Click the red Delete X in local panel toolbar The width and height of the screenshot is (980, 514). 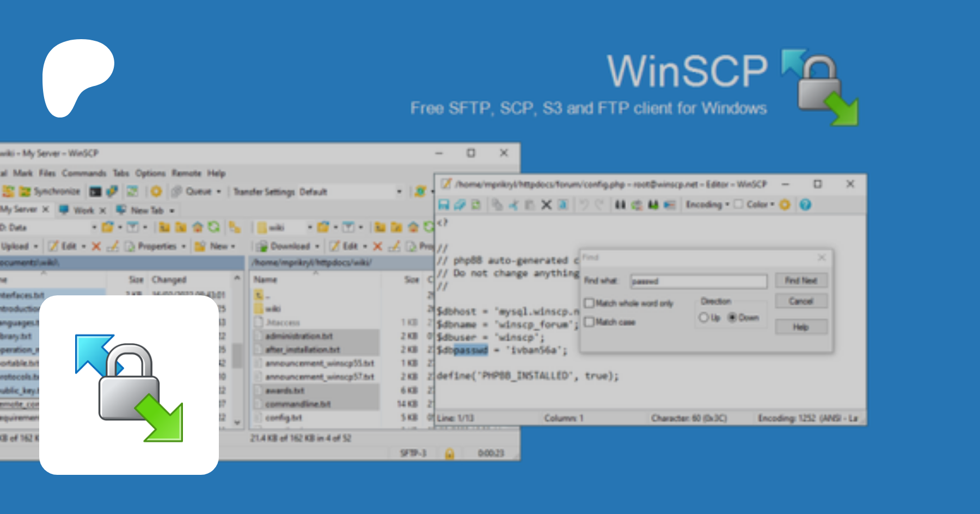pyautogui.click(x=96, y=246)
